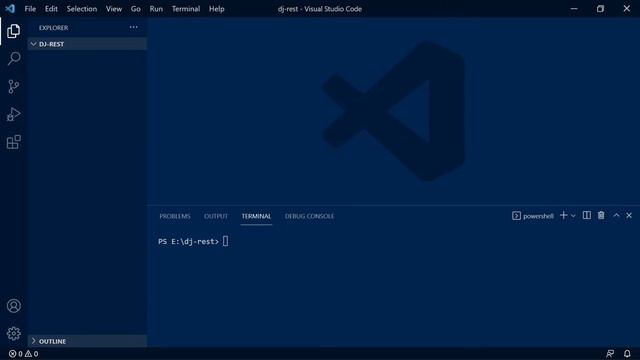This screenshot has height=360, width=640.
Task: Switch to the DEBUG CONSOLE tab
Action: [309, 216]
